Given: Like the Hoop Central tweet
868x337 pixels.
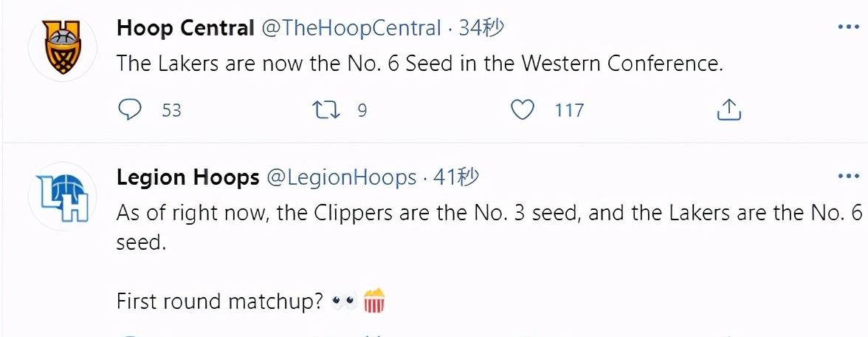Looking at the screenshot, I should point(523,110).
